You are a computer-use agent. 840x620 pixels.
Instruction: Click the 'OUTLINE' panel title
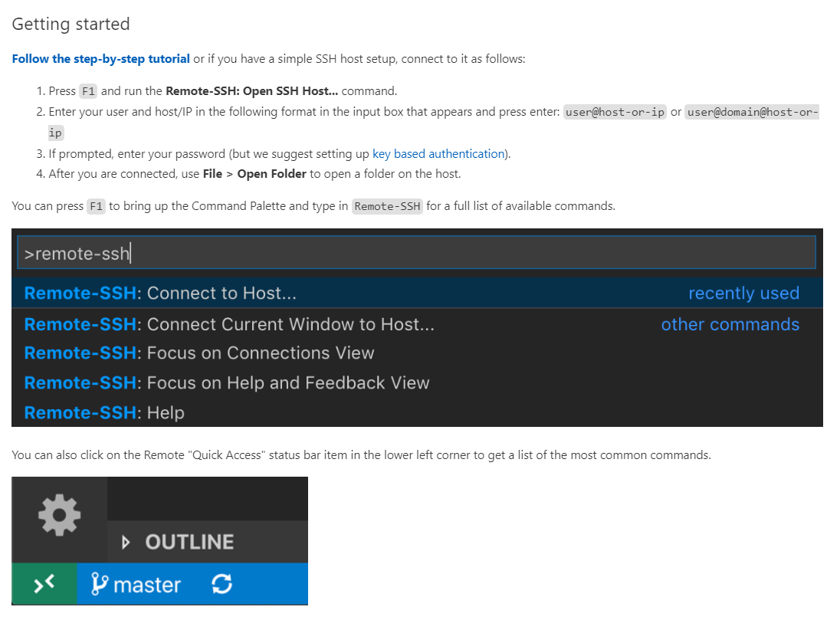189,543
